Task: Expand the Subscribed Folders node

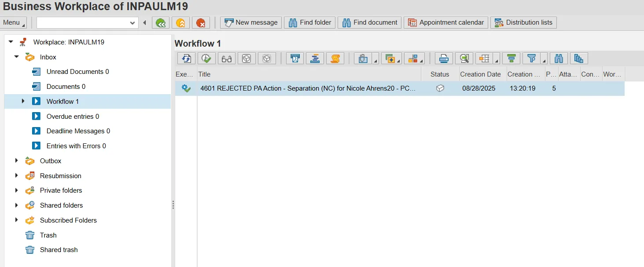Action: point(17,220)
